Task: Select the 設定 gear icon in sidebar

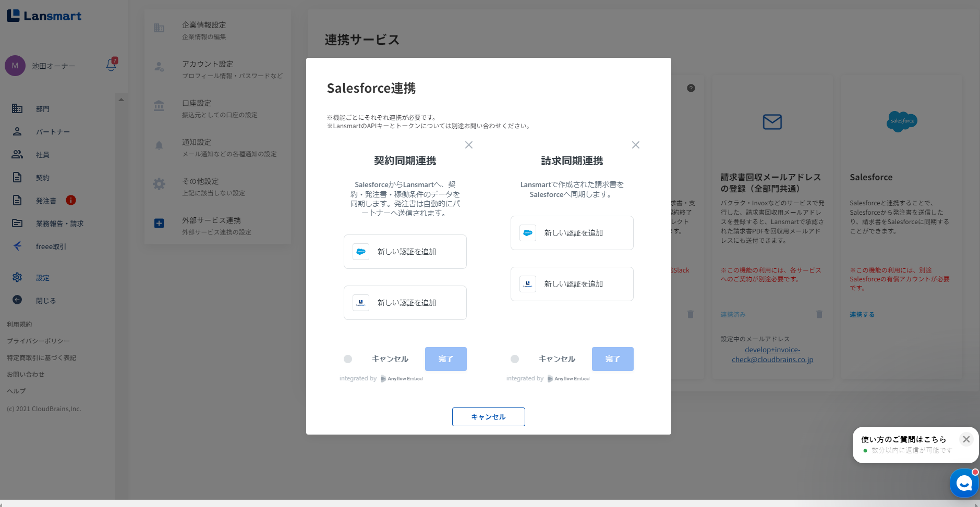Action: (17, 277)
